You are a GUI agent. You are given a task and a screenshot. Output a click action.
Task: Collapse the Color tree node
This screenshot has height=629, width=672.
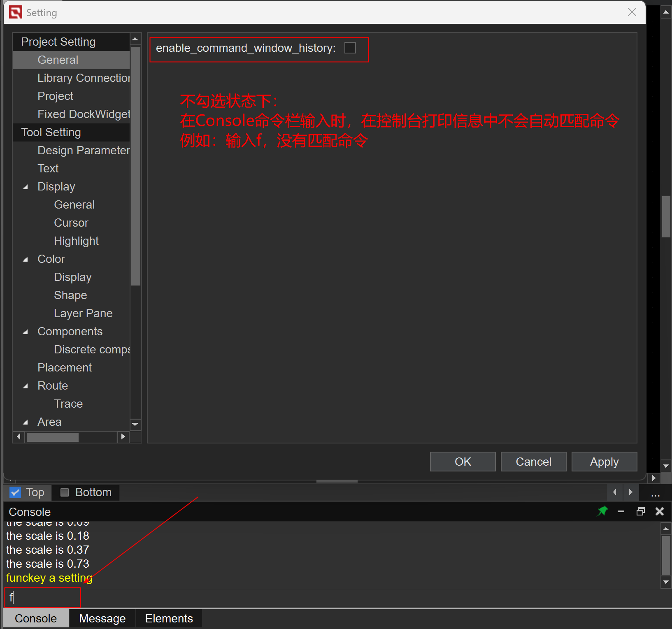(26, 259)
